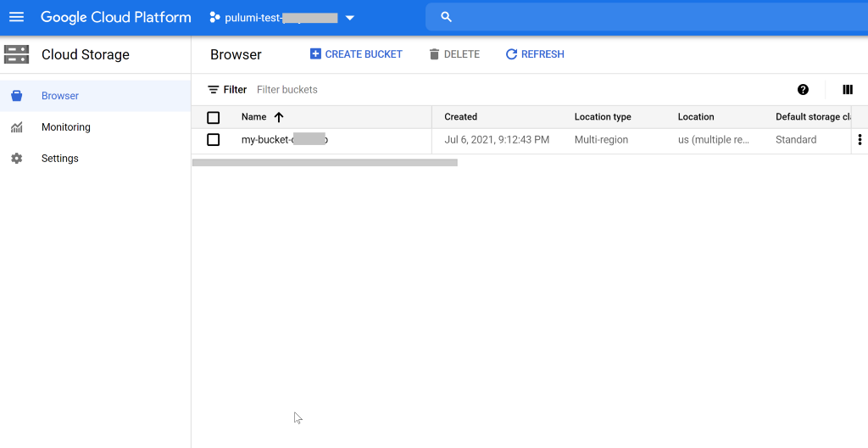Click the Filter lines icon

[213, 90]
